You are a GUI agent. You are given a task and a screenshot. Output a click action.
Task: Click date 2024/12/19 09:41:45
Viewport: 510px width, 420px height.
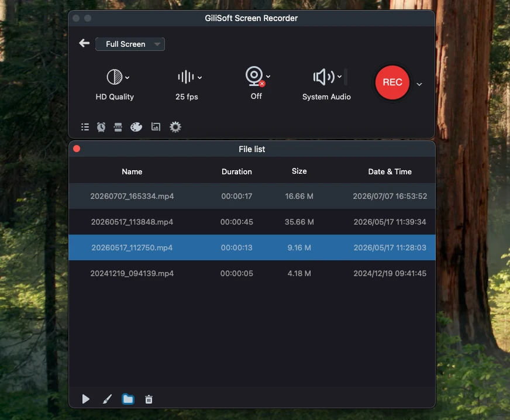point(390,273)
